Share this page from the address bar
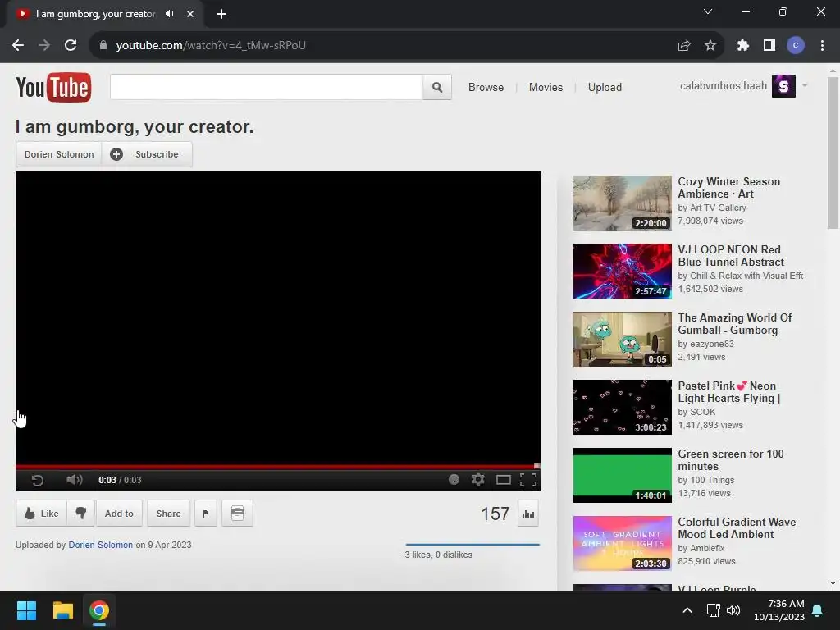The width and height of the screenshot is (840, 630). (x=684, y=46)
